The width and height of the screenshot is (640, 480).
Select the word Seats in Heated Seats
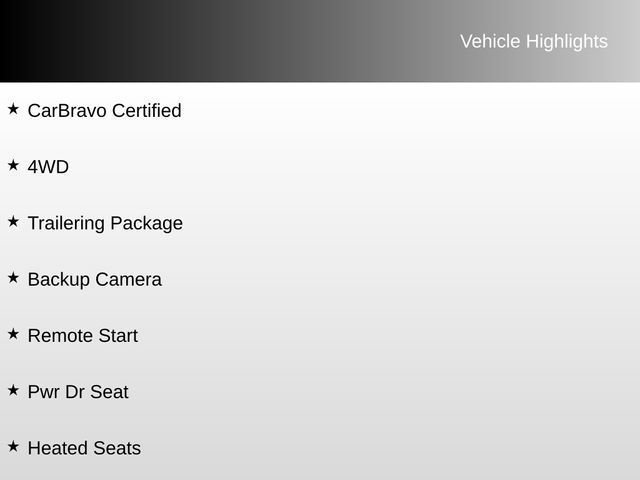pos(117,449)
